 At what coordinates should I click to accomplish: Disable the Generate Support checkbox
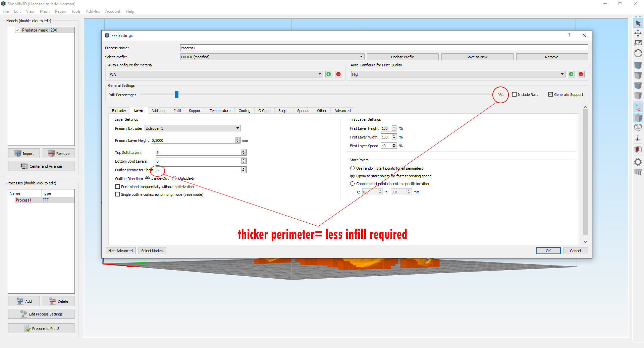[550, 95]
